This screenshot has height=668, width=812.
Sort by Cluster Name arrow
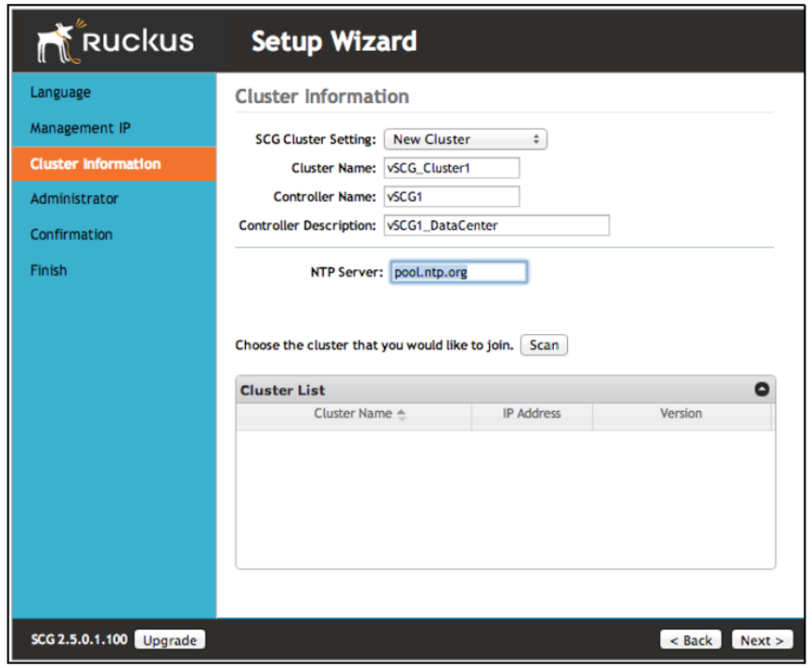(402, 415)
